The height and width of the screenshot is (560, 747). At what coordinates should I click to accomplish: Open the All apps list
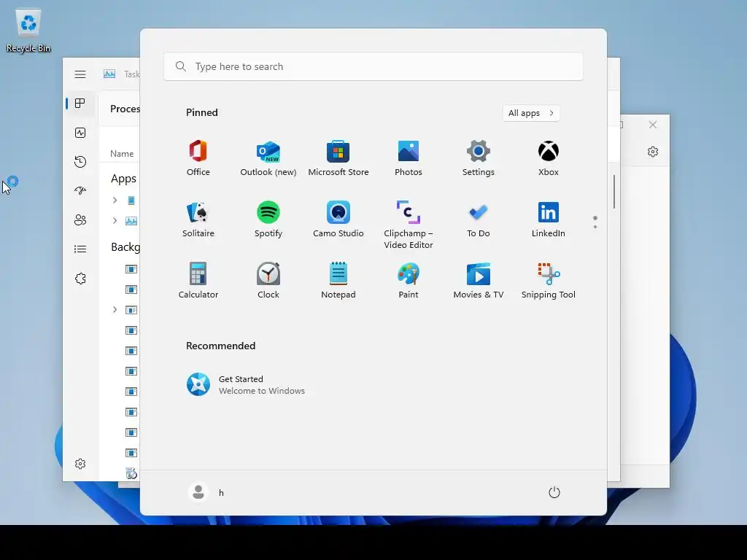click(x=531, y=113)
